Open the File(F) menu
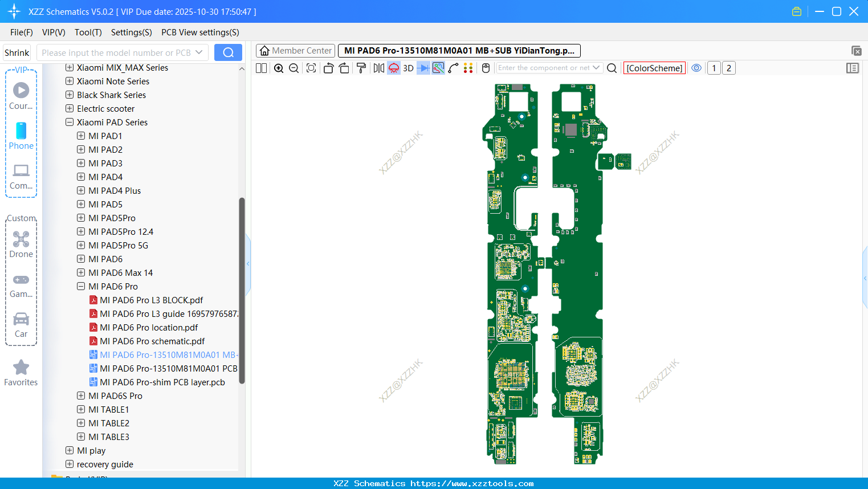Viewport: 868px width, 489px height. (22, 32)
